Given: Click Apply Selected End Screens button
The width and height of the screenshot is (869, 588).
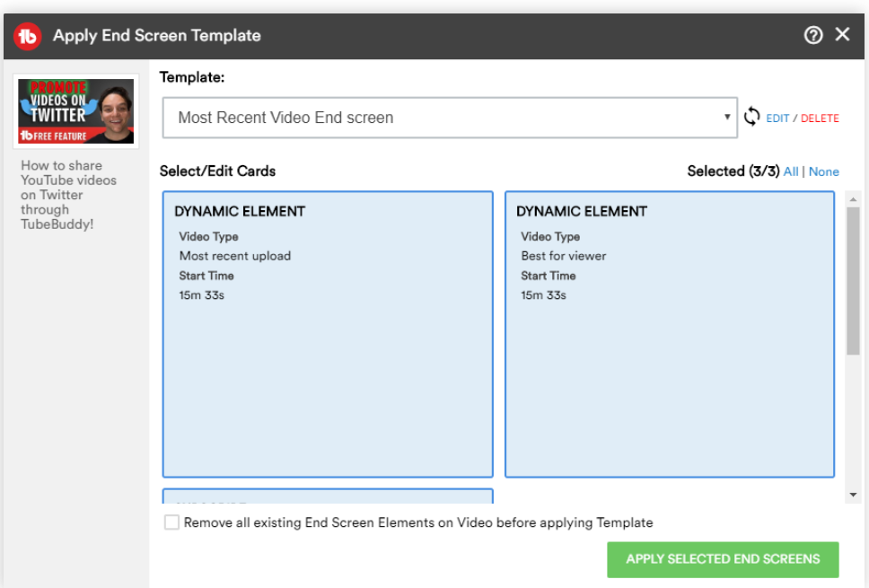Looking at the screenshot, I should coord(723,559).
